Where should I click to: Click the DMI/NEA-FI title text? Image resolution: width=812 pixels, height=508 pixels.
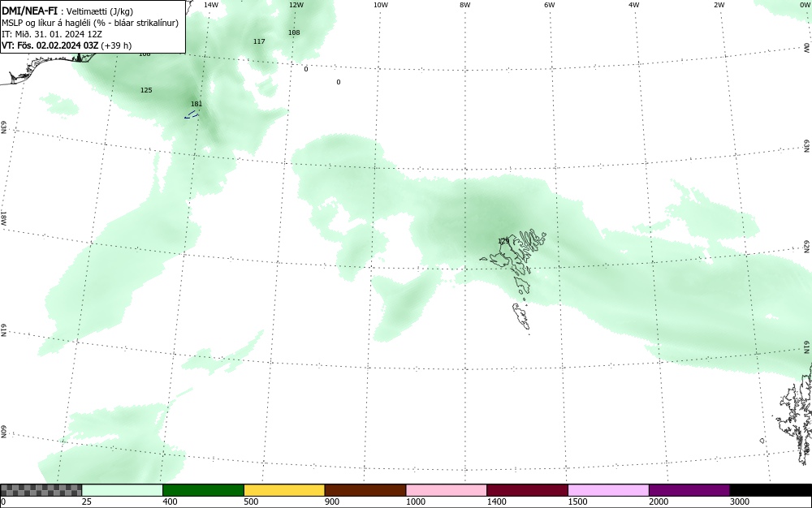tap(29, 11)
